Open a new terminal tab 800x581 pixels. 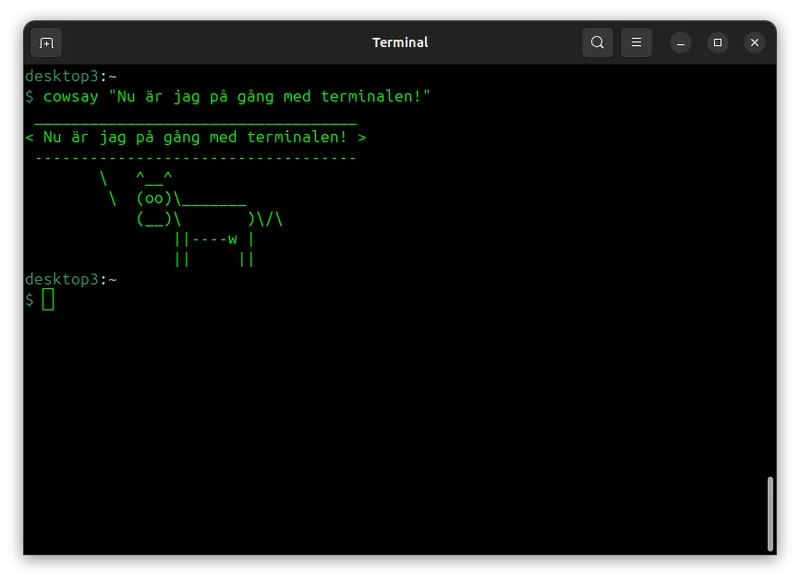click(46, 42)
